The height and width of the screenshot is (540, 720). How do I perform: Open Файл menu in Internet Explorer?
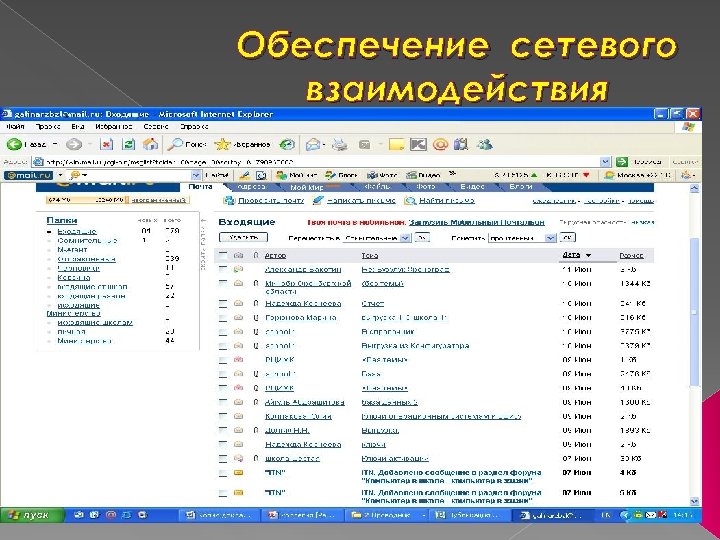(x=15, y=126)
